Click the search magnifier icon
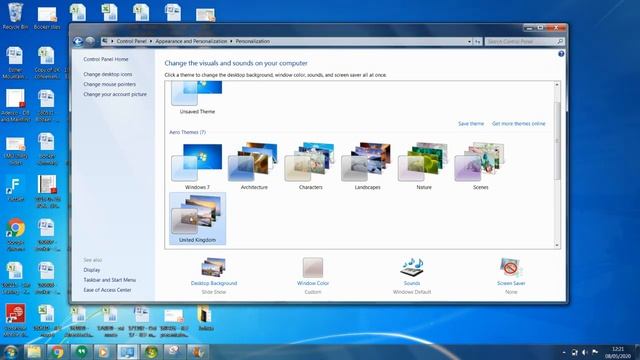The height and width of the screenshot is (360, 640). click(x=560, y=42)
